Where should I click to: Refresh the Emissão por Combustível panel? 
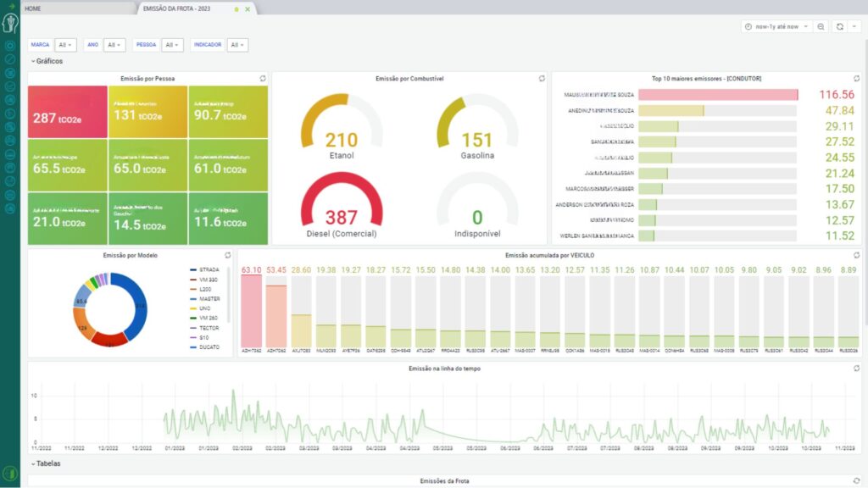coord(542,78)
